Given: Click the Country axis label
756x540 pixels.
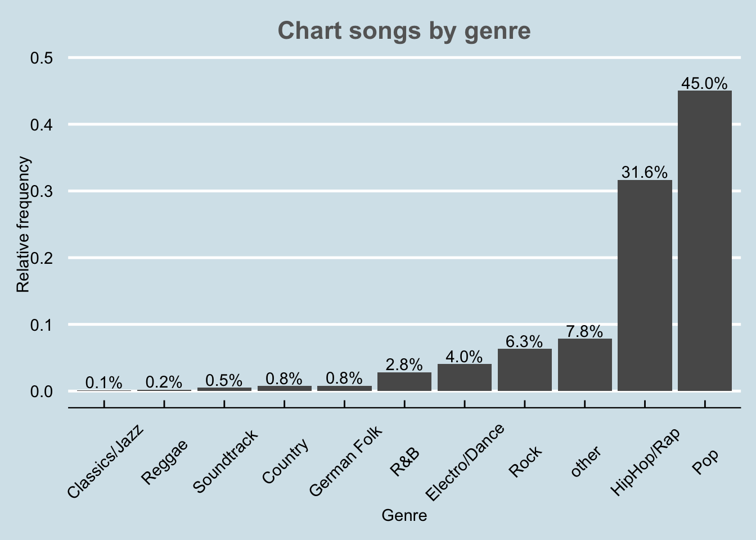Looking at the screenshot, I should click(x=285, y=461).
